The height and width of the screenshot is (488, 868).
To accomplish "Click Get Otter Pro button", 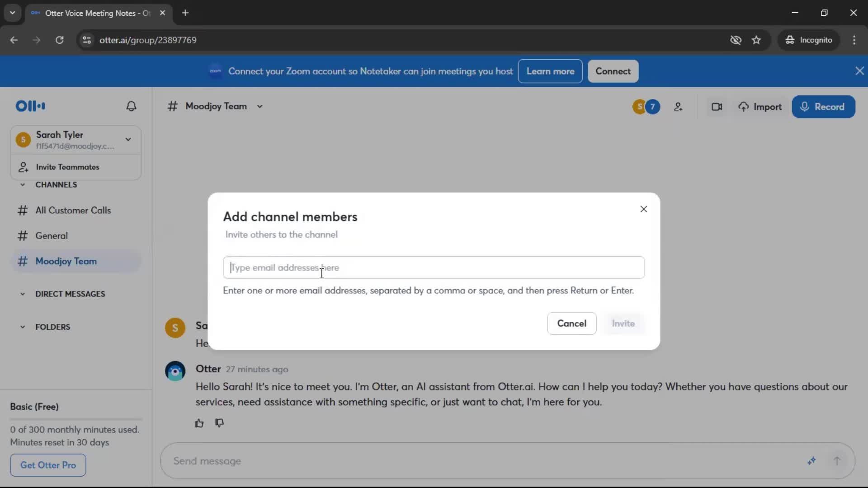I will (x=48, y=465).
